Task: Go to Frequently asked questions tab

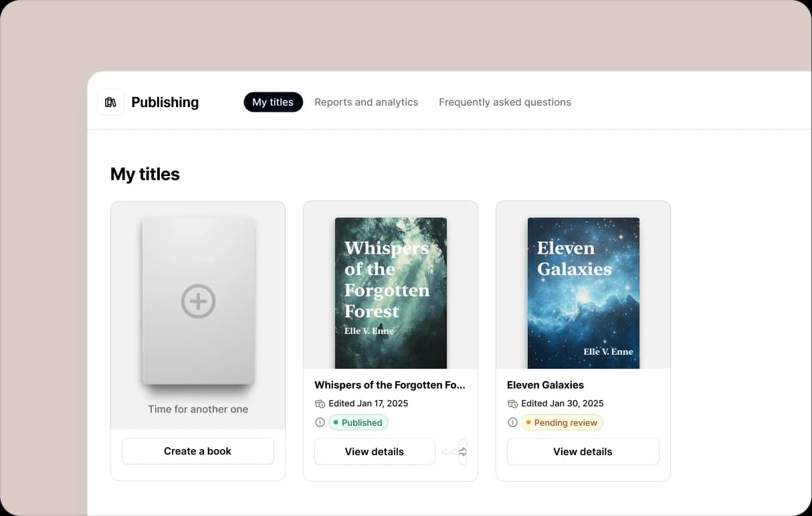Action: point(504,102)
